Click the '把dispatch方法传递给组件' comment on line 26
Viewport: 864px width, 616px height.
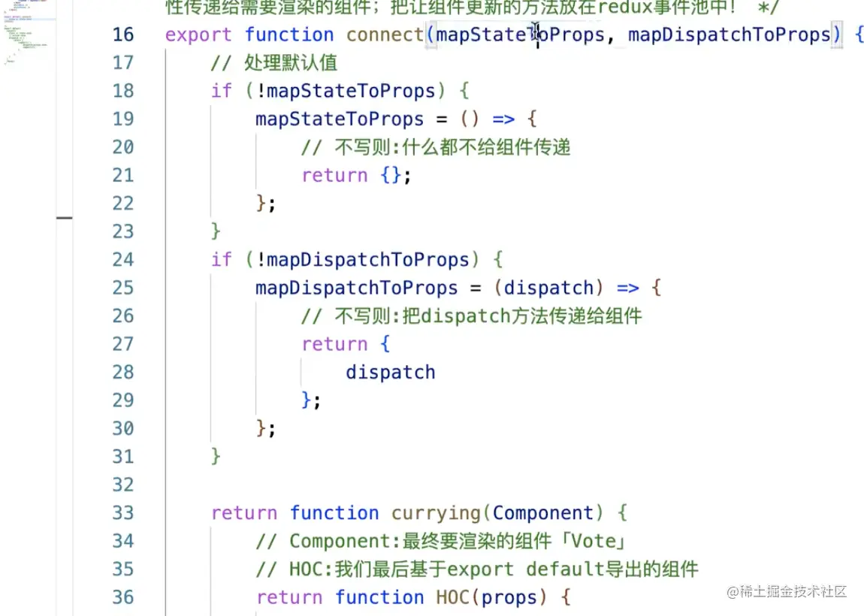click(x=522, y=316)
